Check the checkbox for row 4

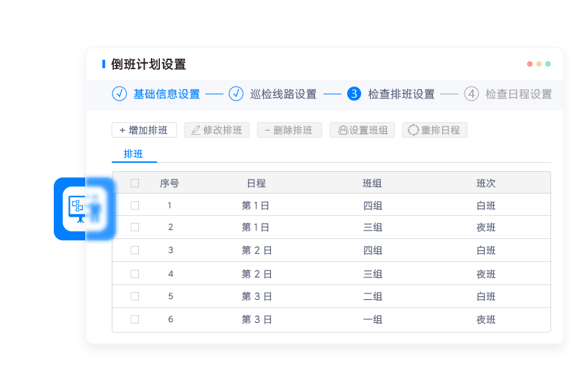[x=135, y=274]
